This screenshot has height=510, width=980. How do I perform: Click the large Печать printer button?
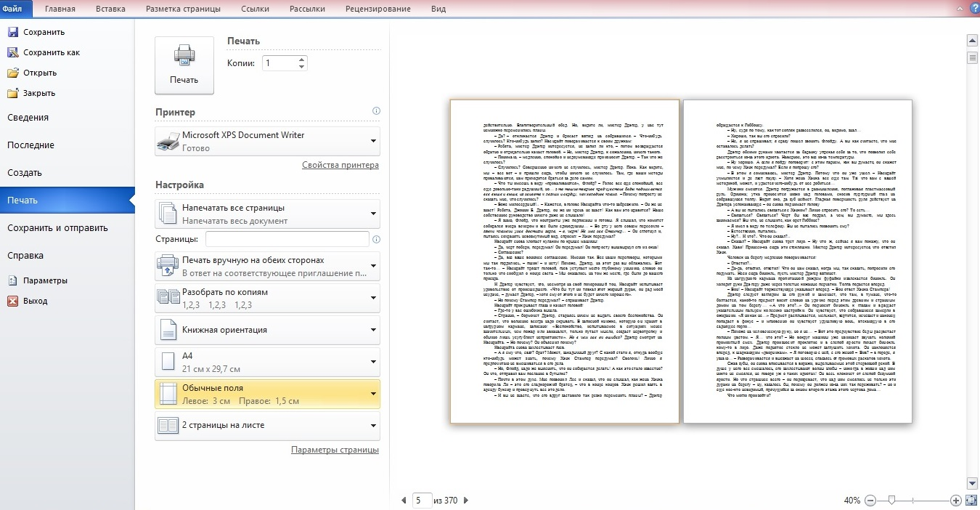pos(184,65)
